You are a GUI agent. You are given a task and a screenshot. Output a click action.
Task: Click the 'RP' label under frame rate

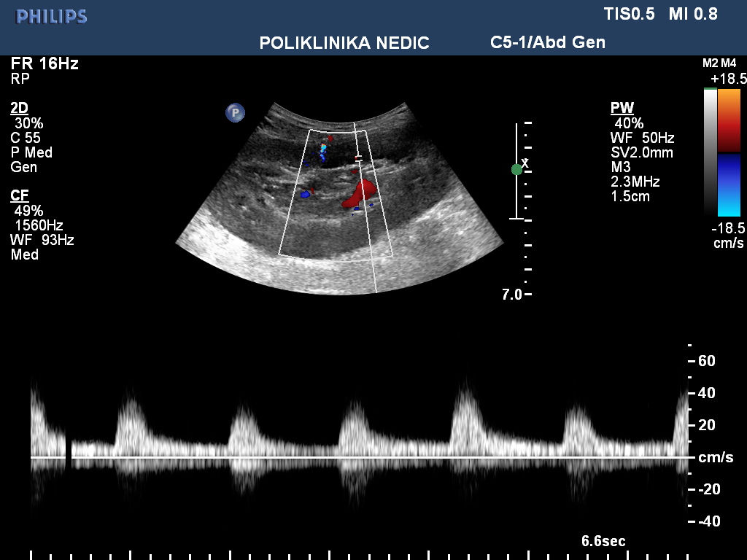click(20, 79)
